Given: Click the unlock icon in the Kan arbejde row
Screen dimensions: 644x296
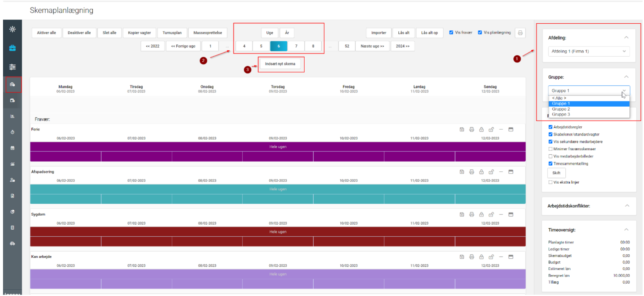Looking at the screenshot, I should tap(491, 257).
